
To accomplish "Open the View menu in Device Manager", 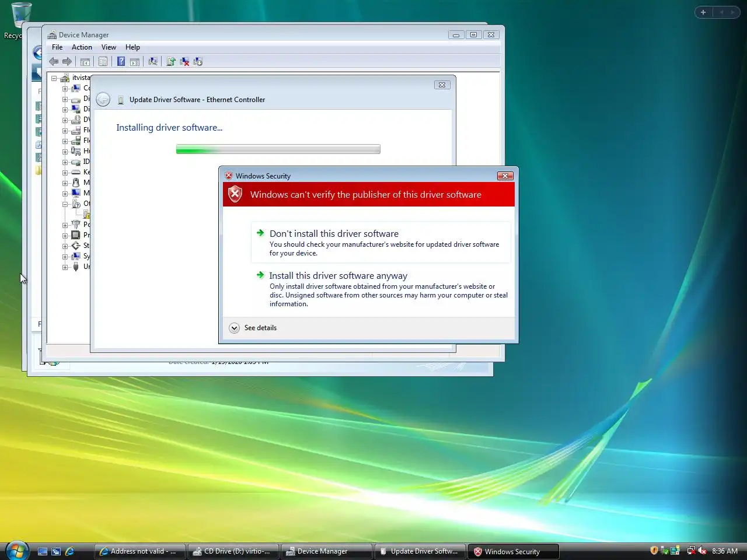I will 109,47.
